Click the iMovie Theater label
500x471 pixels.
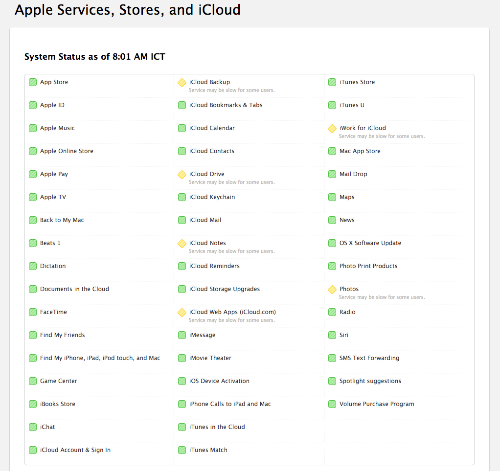[211, 358]
